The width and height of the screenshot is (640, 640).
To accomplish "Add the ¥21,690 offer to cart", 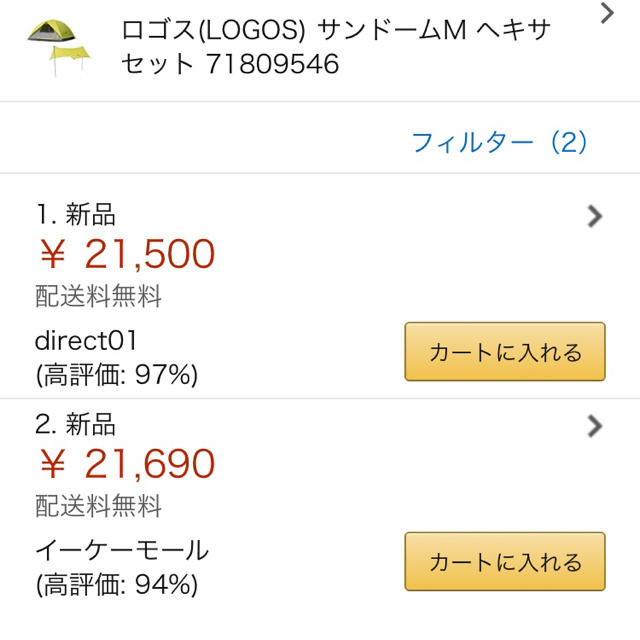I will pos(505,561).
